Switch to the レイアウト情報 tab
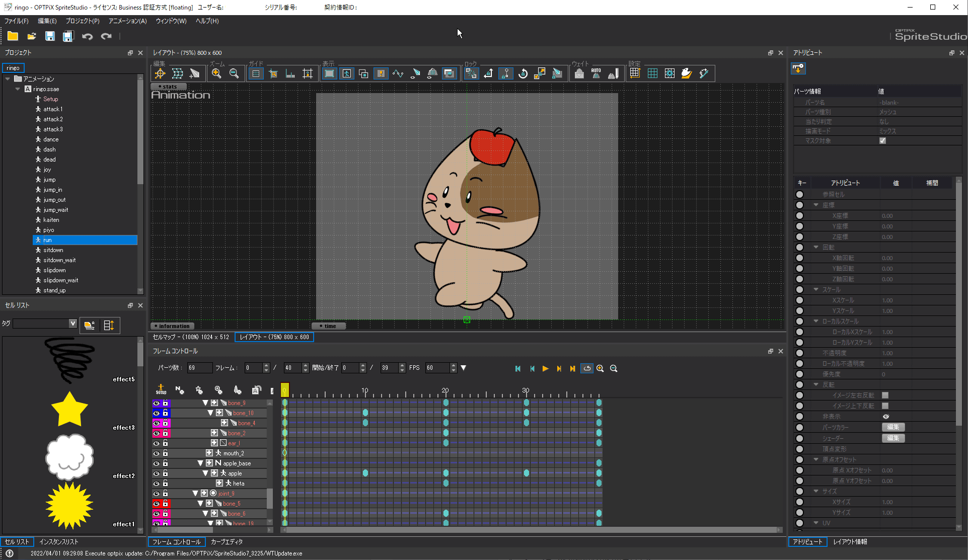Viewport: 968px width, 560px height. click(850, 542)
